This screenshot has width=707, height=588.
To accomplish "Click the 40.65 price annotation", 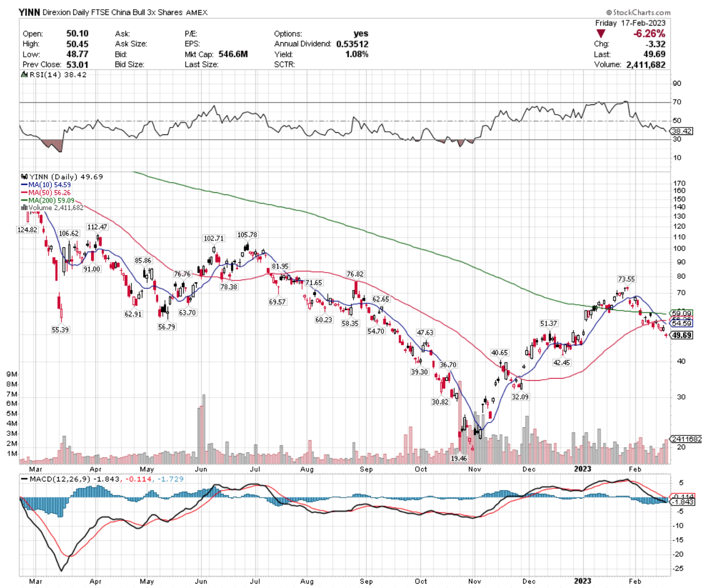I will pyautogui.click(x=500, y=353).
